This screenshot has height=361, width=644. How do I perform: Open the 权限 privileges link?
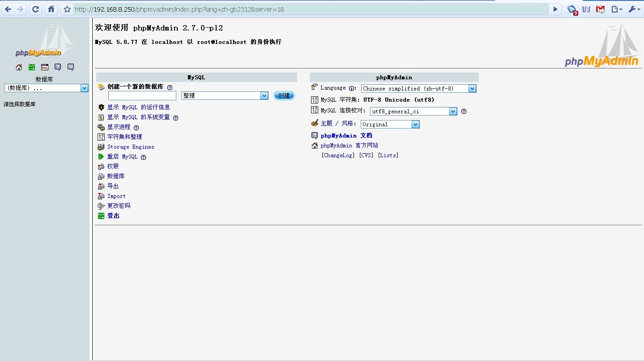click(x=113, y=166)
